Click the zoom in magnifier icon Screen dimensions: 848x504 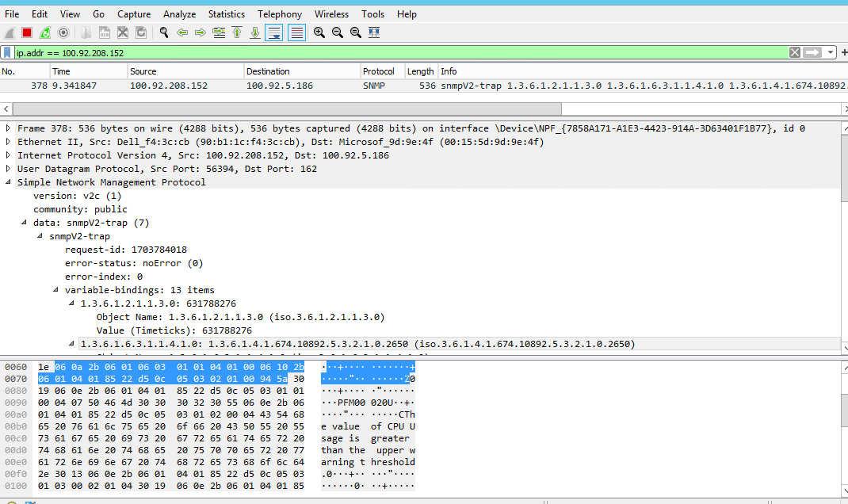pyautogui.click(x=317, y=32)
